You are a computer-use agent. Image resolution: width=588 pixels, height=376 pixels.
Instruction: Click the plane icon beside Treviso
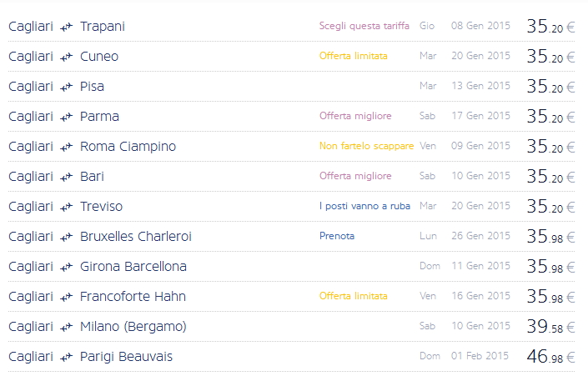(x=67, y=207)
